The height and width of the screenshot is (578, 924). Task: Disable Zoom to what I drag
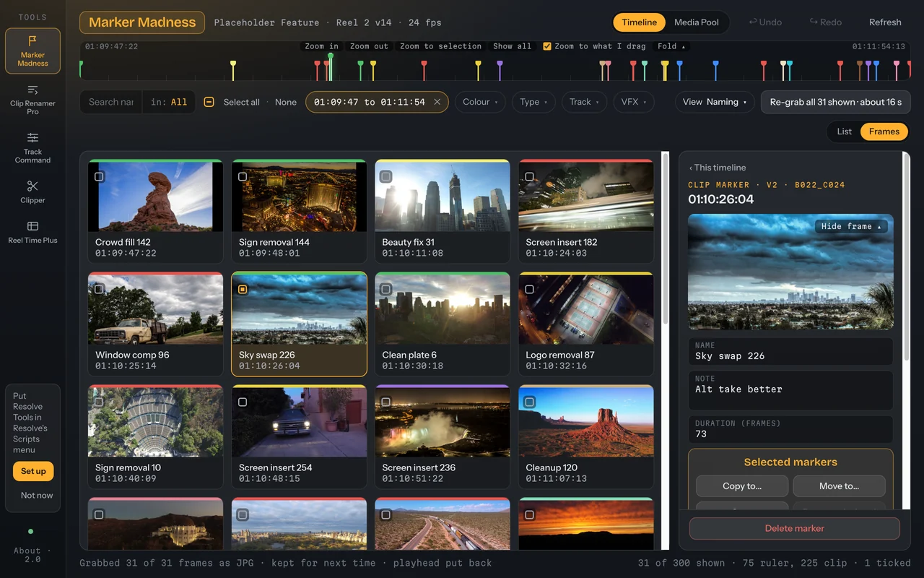547,46
